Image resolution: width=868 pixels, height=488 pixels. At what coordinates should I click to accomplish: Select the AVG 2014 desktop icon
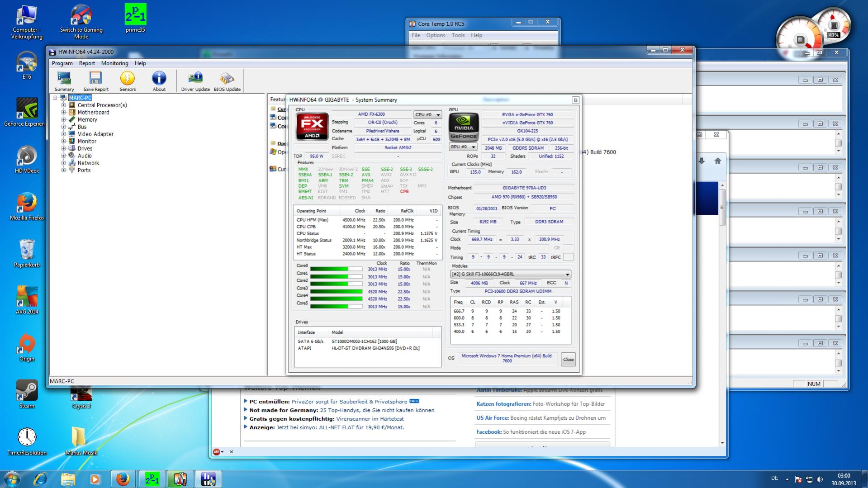click(27, 300)
